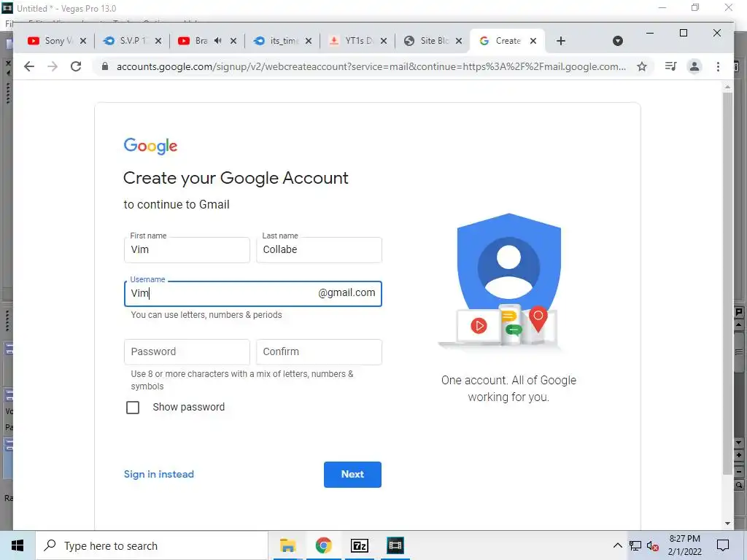Screen dimensions: 747x560
Task: Click the Chrome icon on the taskbar
Action: coord(323,545)
